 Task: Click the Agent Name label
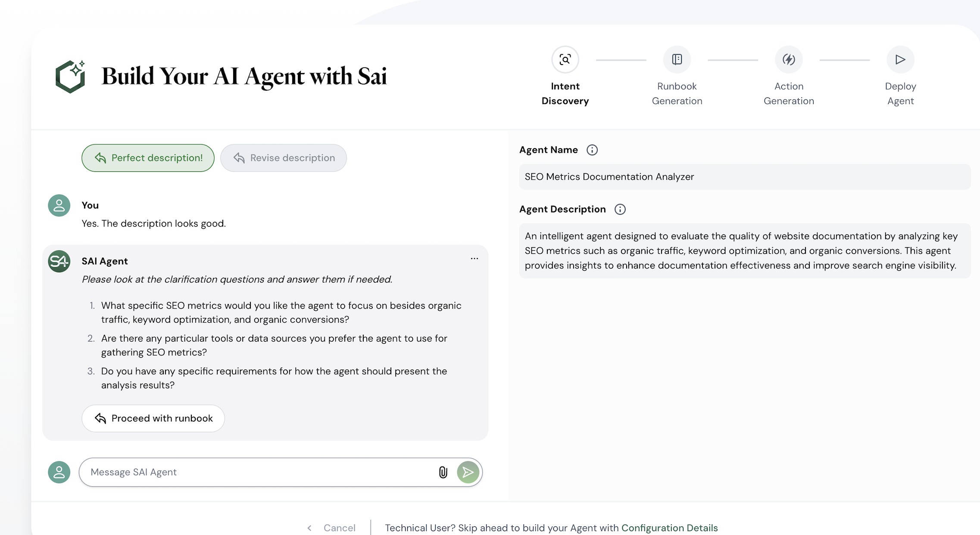548,150
